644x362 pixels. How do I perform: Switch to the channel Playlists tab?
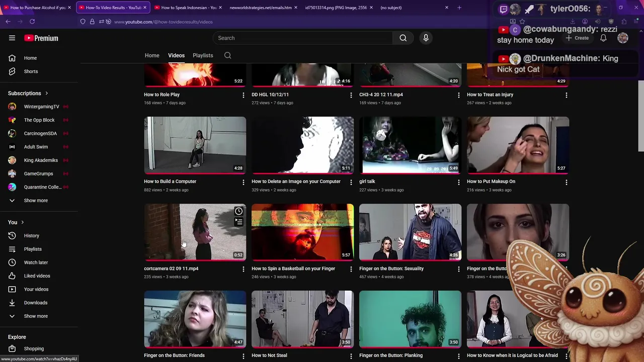[x=203, y=55]
